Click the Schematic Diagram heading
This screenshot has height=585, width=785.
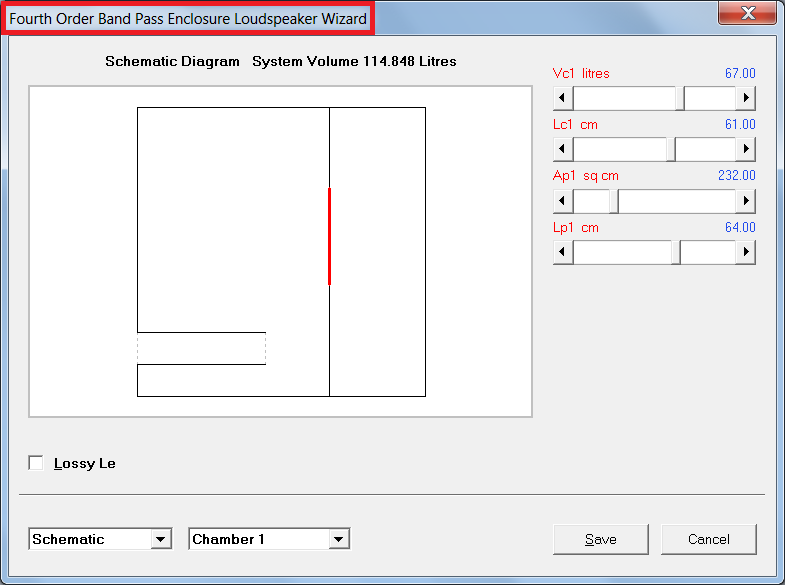pyautogui.click(x=172, y=62)
